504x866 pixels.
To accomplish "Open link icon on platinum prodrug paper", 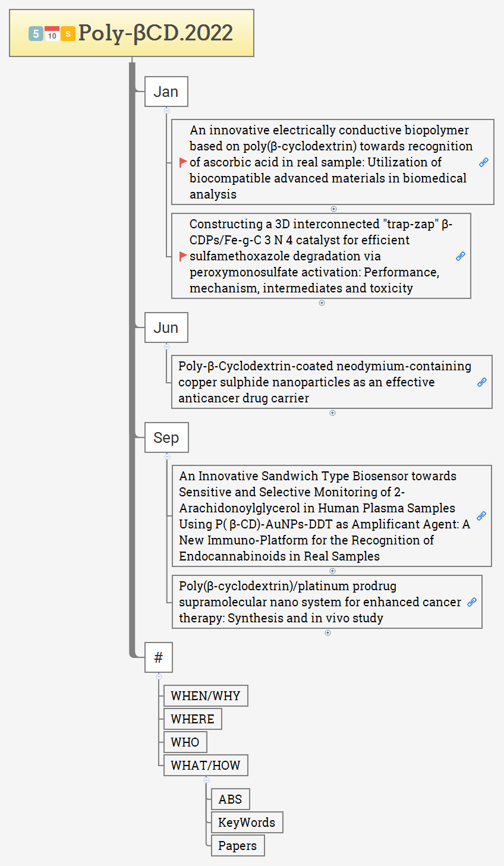I will click(472, 602).
